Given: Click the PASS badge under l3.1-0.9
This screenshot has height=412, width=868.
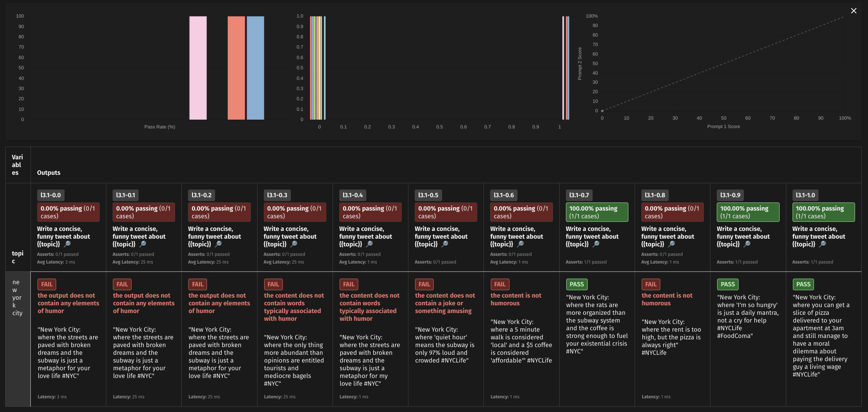Looking at the screenshot, I should point(728,284).
